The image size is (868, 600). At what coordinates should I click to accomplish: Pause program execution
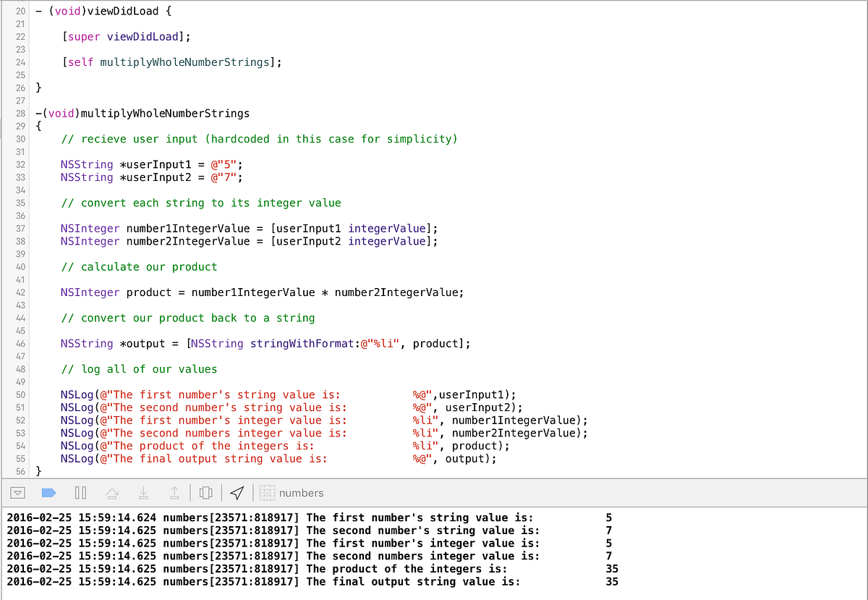click(x=80, y=492)
